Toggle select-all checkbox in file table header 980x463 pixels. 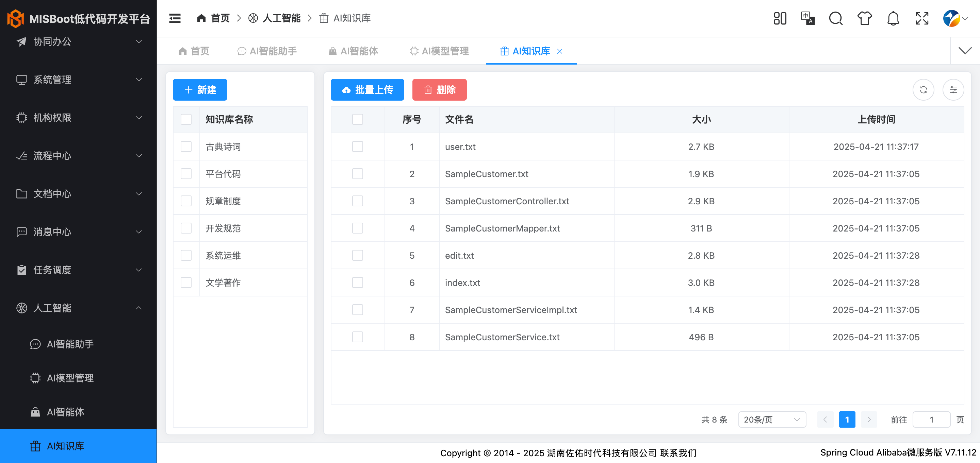357,119
